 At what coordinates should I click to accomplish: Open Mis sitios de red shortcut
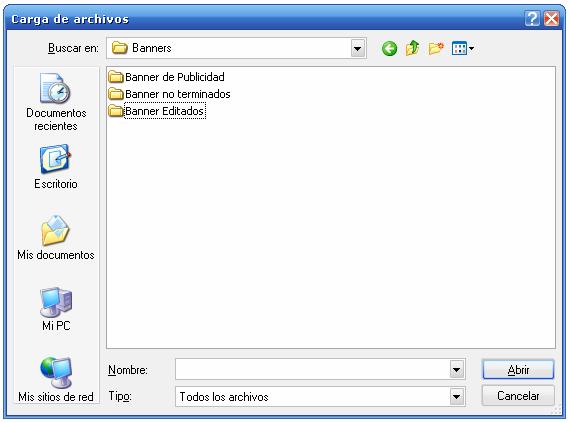pos(56,380)
